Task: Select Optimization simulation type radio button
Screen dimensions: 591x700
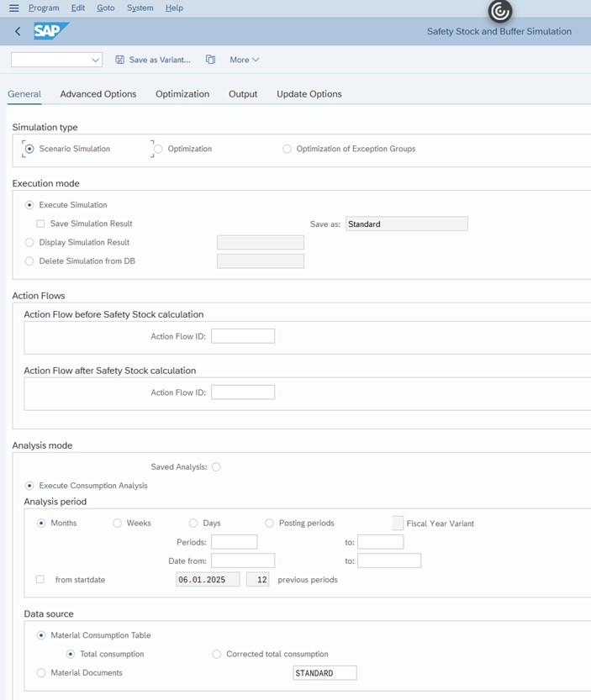Action: point(158,149)
